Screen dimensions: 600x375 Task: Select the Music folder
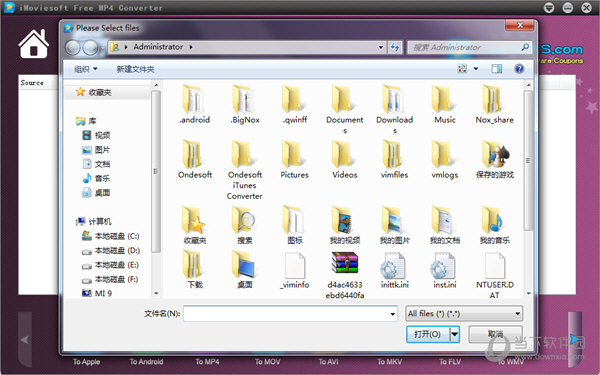tap(445, 104)
